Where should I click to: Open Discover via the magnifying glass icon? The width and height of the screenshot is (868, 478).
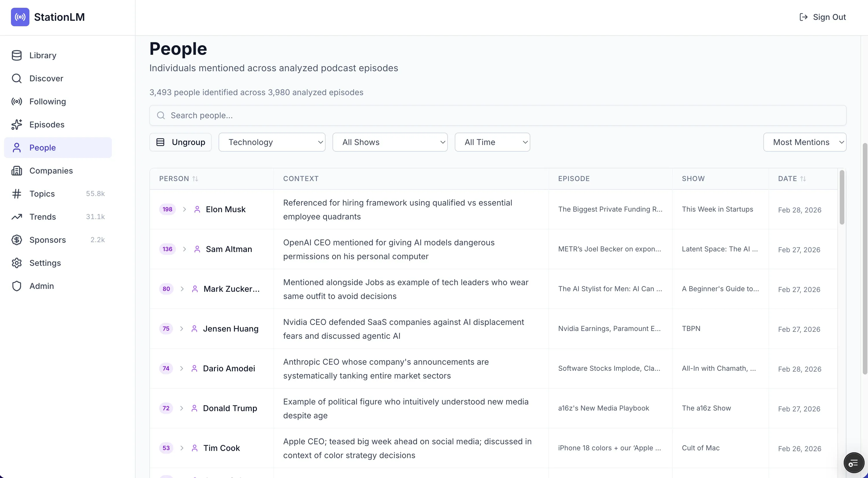(17, 78)
